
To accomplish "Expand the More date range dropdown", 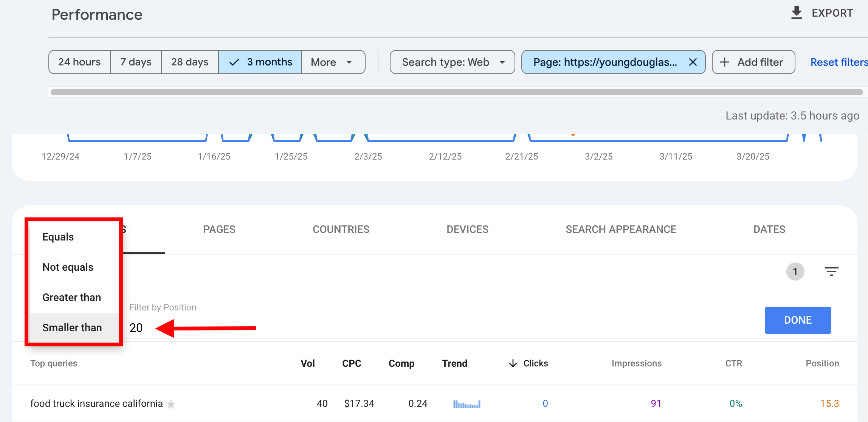I will 333,62.
